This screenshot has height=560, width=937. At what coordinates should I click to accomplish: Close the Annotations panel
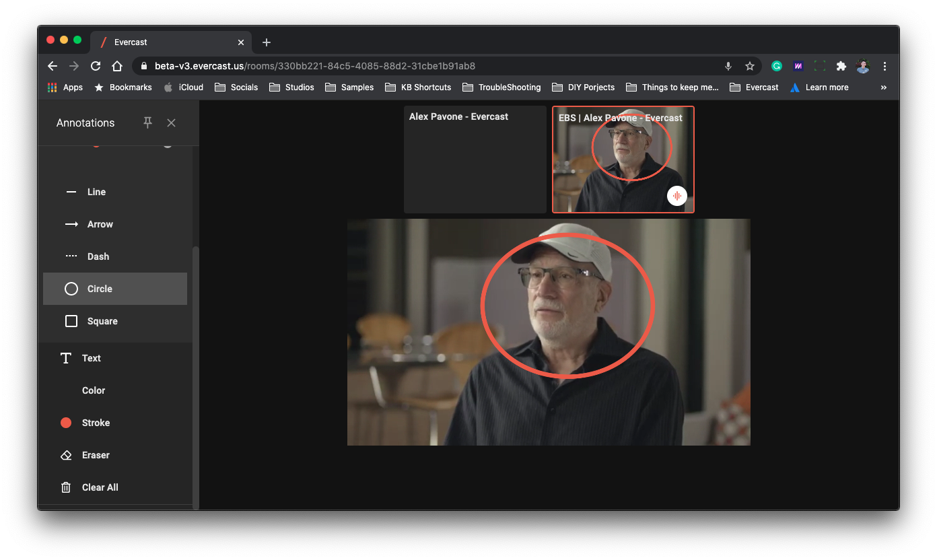pos(172,123)
